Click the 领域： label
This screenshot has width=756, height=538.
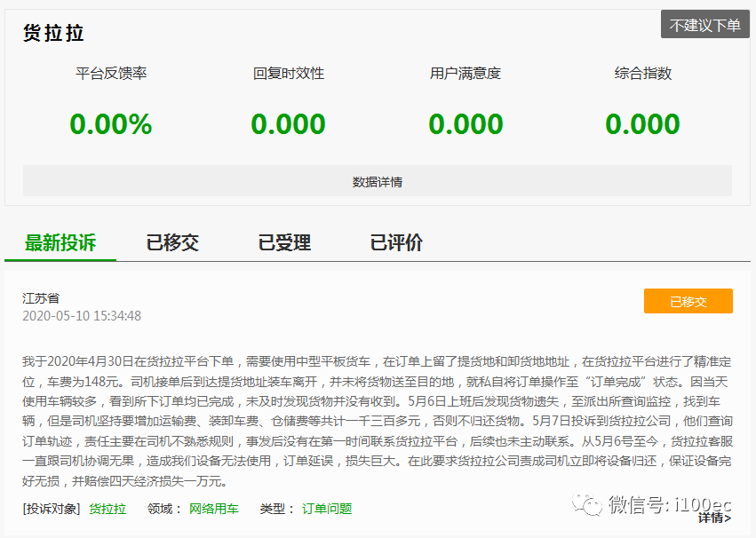point(164,509)
